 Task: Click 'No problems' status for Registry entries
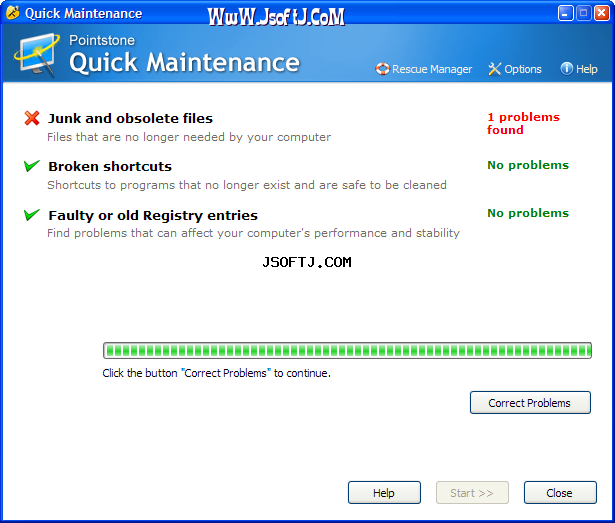(528, 213)
